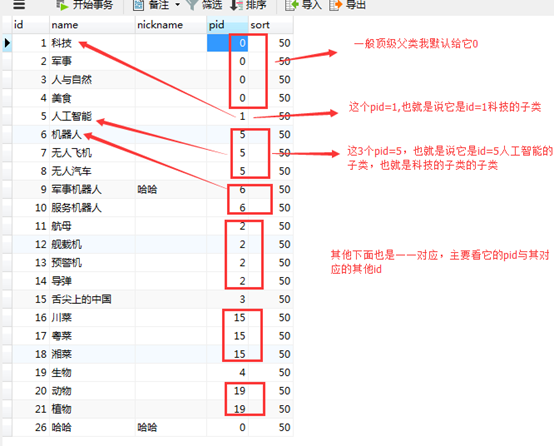Click the 备注 memo icon
Viewport: 554px width, 446px height.
click(138, 5)
